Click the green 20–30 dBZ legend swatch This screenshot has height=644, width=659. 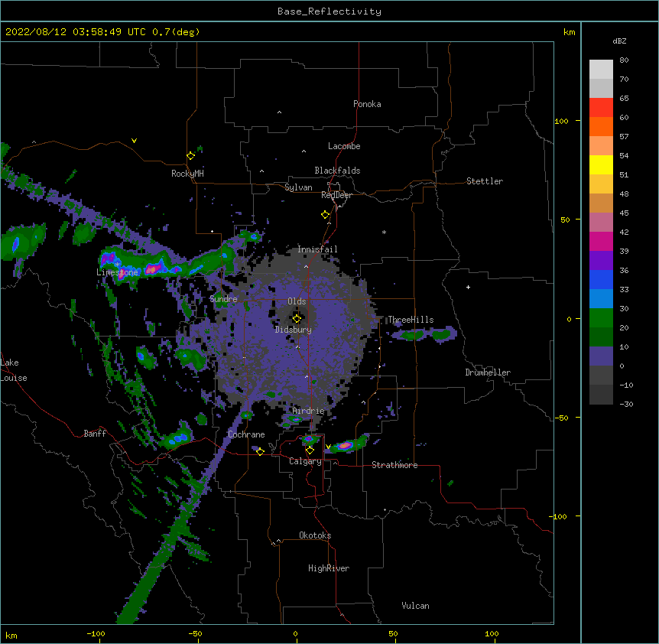(x=601, y=318)
